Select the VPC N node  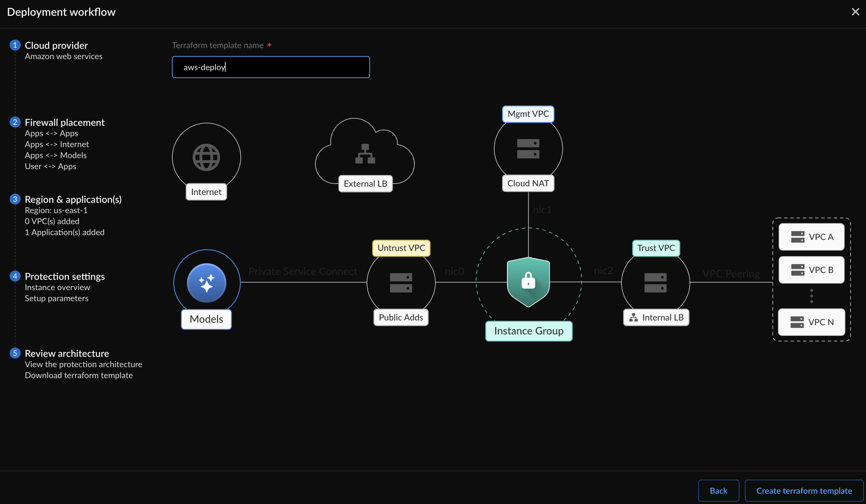pyautogui.click(x=811, y=322)
